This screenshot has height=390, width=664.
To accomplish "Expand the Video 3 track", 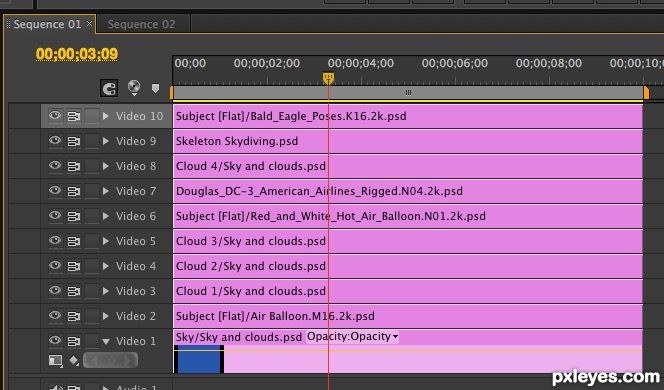I will 106,291.
